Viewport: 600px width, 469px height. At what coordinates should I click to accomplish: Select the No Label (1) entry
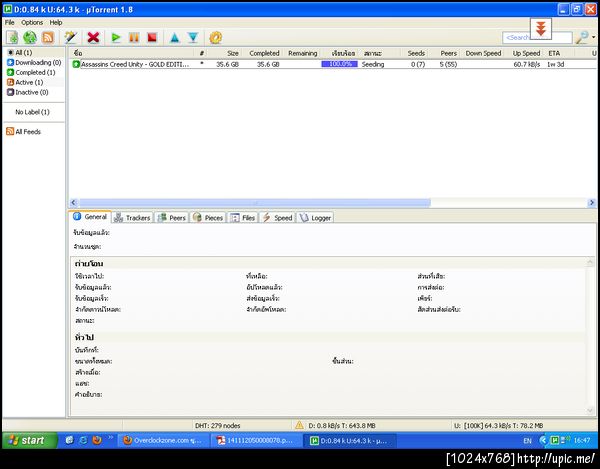click(x=32, y=112)
